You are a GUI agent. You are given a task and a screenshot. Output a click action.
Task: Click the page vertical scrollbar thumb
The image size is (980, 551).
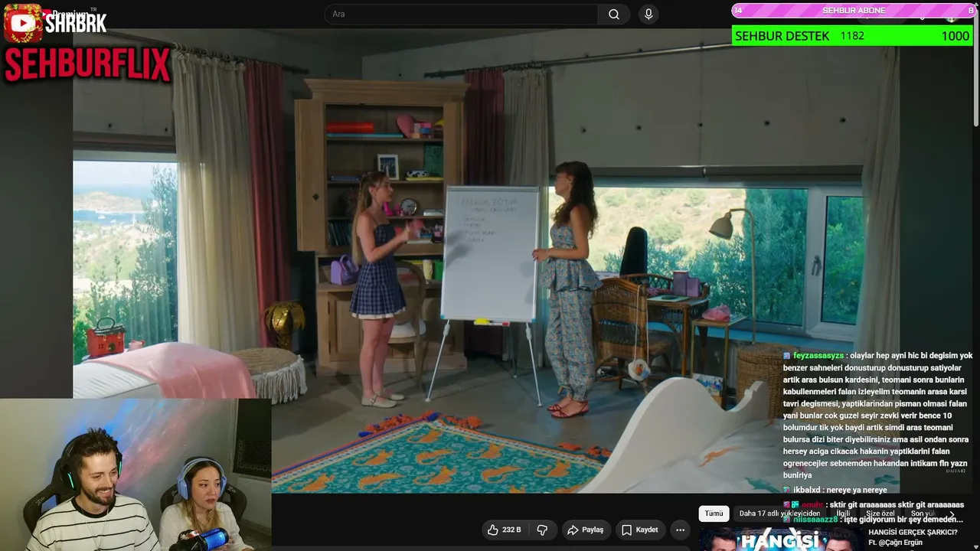coord(976,69)
